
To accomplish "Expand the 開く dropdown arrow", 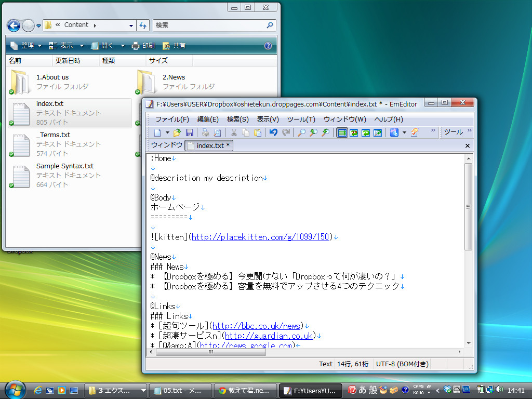I will [x=123, y=46].
